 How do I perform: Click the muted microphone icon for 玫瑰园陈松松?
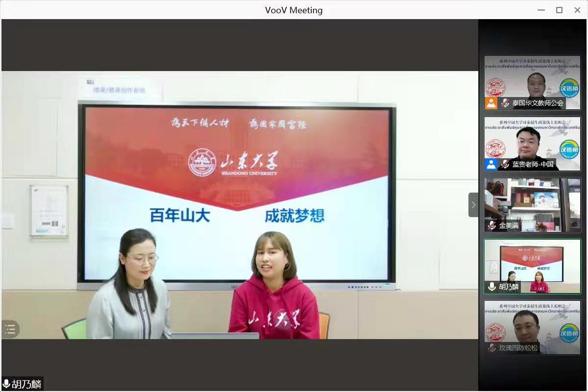492,348
